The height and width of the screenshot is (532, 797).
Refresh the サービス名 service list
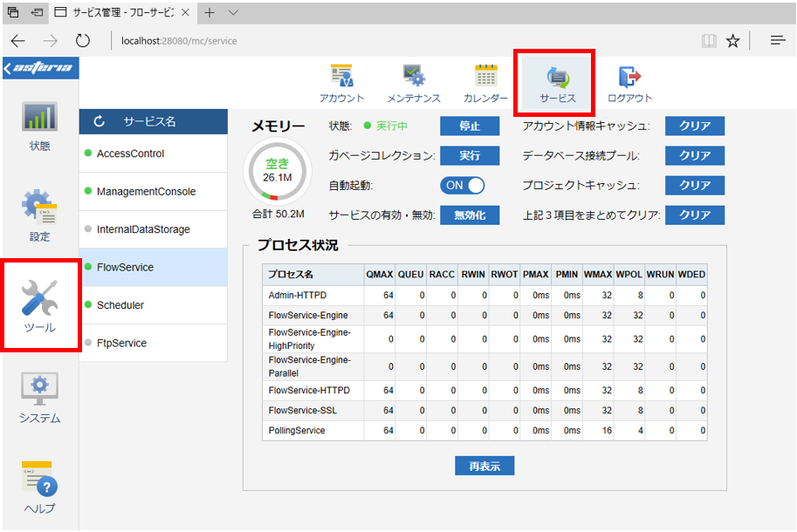point(100,121)
